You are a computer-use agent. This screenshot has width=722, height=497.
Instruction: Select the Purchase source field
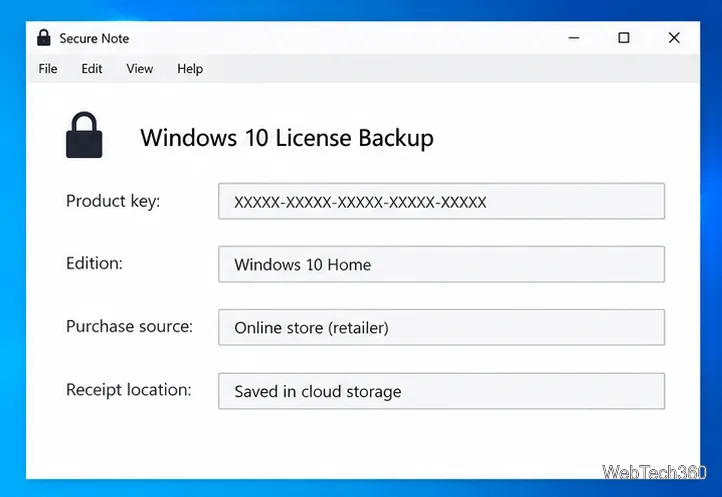tap(441, 327)
